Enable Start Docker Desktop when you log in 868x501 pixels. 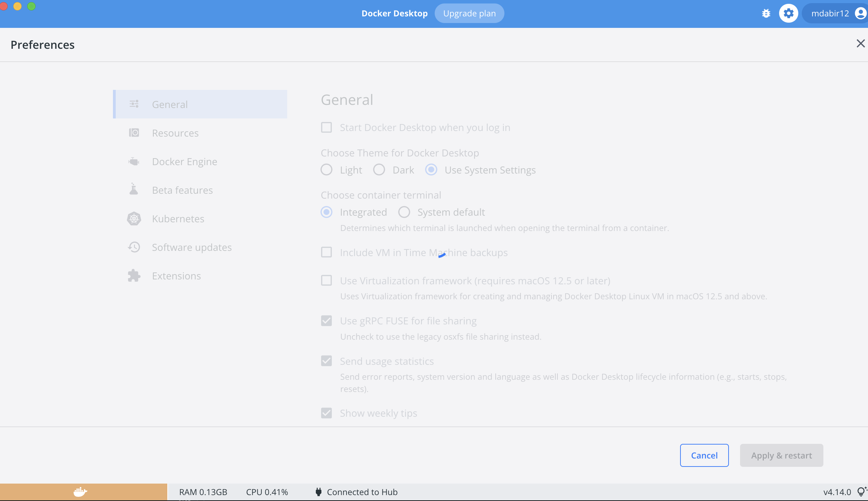point(326,127)
